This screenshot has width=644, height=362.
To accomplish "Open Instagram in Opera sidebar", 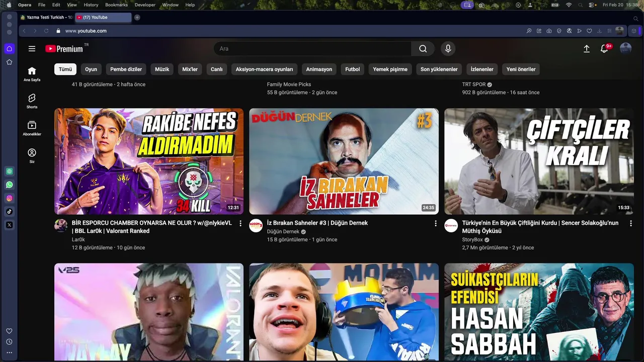I will (x=9, y=198).
